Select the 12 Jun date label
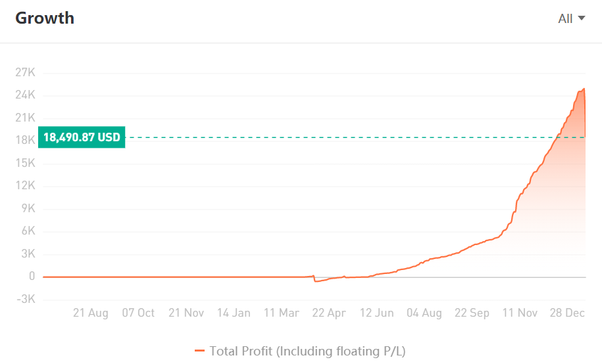Image resolution: width=602 pixels, height=364 pixels. point(376,313)
